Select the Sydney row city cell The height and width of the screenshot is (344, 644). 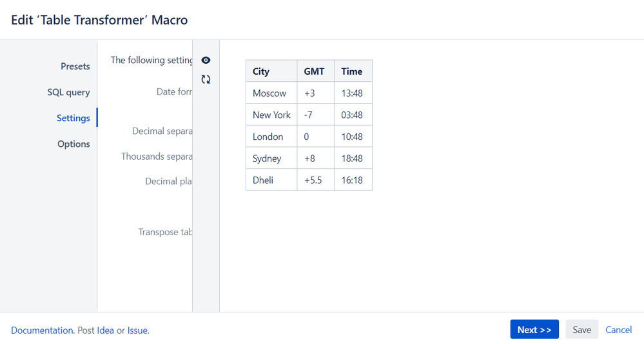[x=267, y=158]
